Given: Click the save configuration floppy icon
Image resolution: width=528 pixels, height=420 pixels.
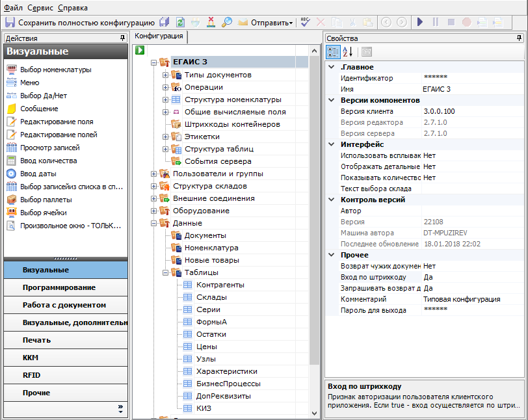Looking at the screenshot, I should click(x=10, y=23).
